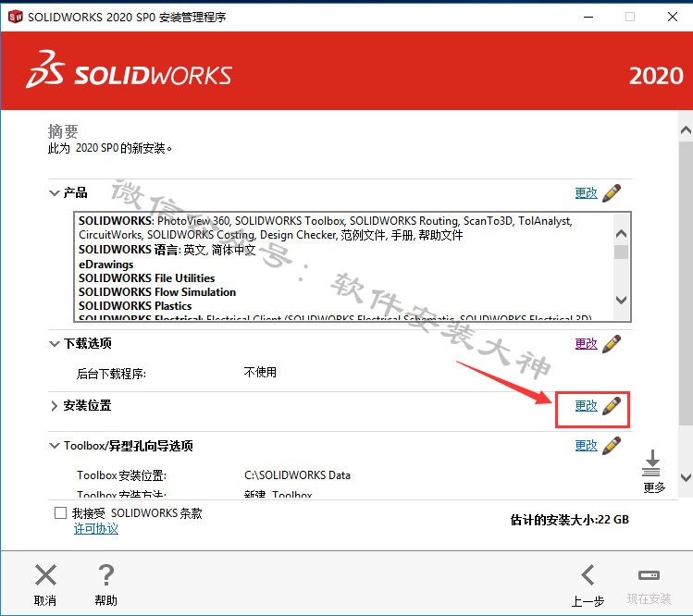Collapse the 下载选项 section
693x616 pixels.
click(54, 344)
